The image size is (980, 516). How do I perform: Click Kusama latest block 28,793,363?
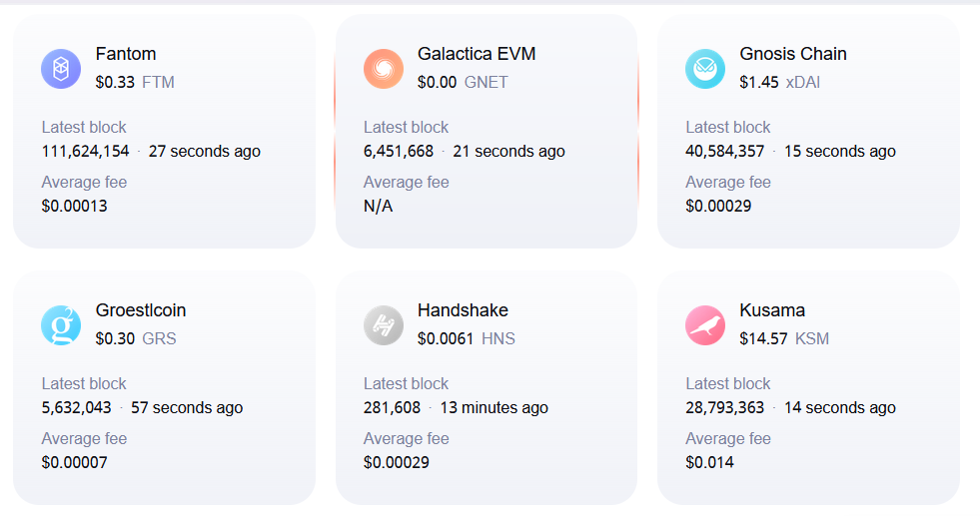(725, 408)
